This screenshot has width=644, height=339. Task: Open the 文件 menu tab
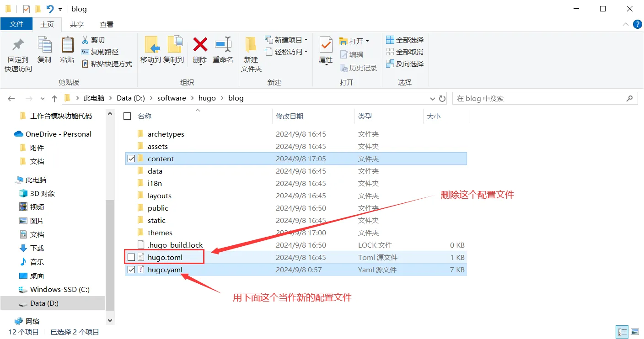[16, 24]
